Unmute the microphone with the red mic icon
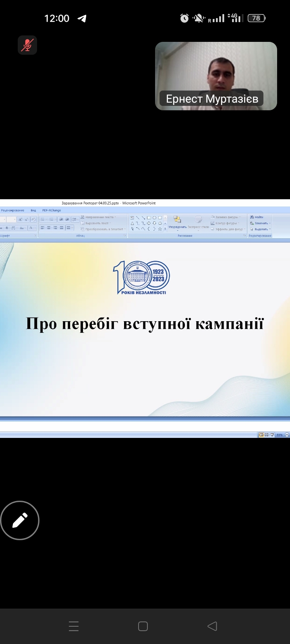Screen dimensions: 290x644 tap(27, 45)
